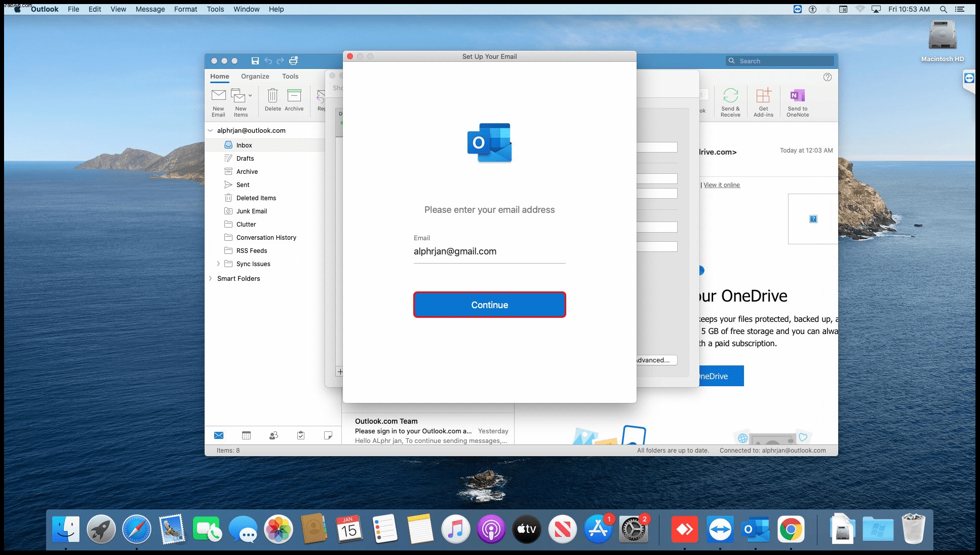Select the Archive folder in the sidebar
Image resolution: width=980 pixels, height=555 pixels.
(265, 171)
